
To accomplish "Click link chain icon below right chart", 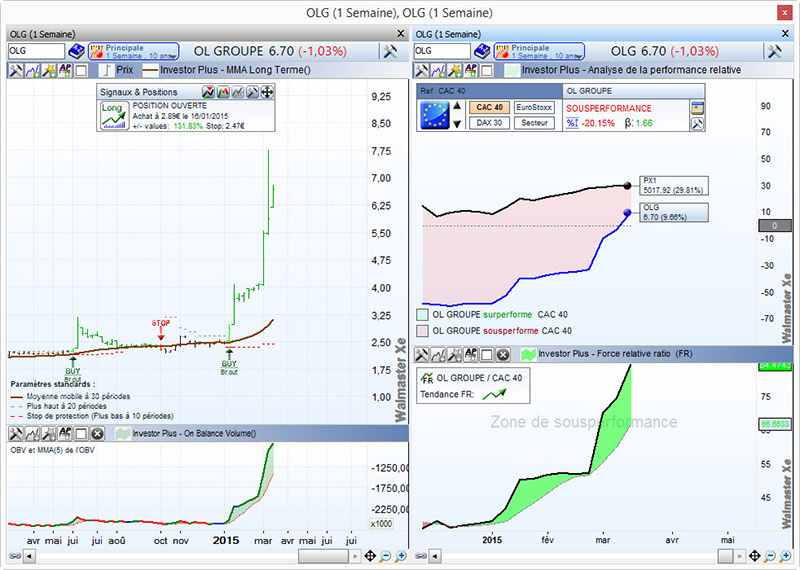I will click(420, 556).
